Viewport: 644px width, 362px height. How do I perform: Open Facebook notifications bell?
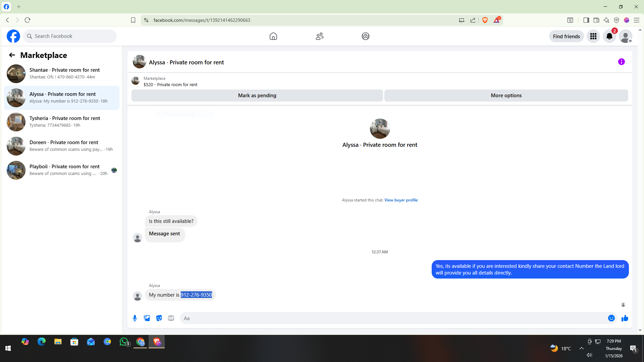[609, 36]
